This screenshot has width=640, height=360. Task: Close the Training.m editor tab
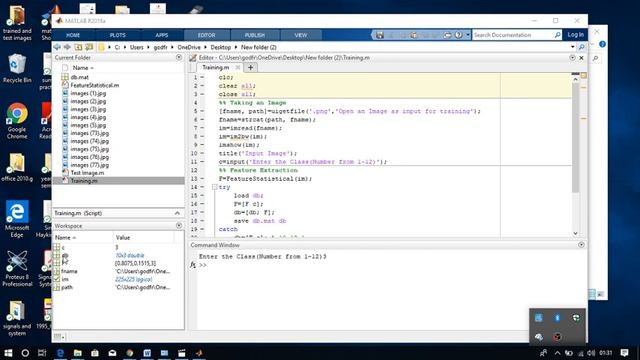(x=238, y=67)
